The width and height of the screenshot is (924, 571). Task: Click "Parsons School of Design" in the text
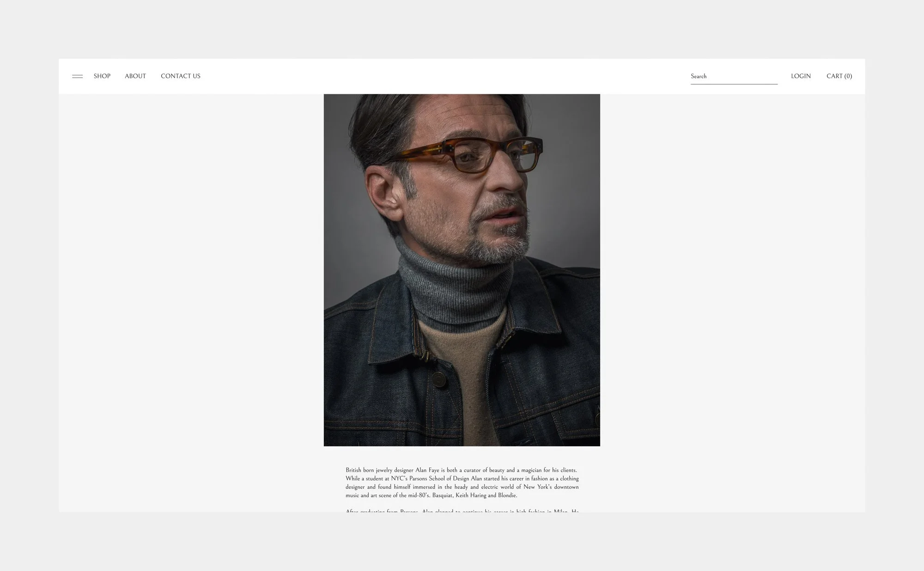click(x=439, y=479)
